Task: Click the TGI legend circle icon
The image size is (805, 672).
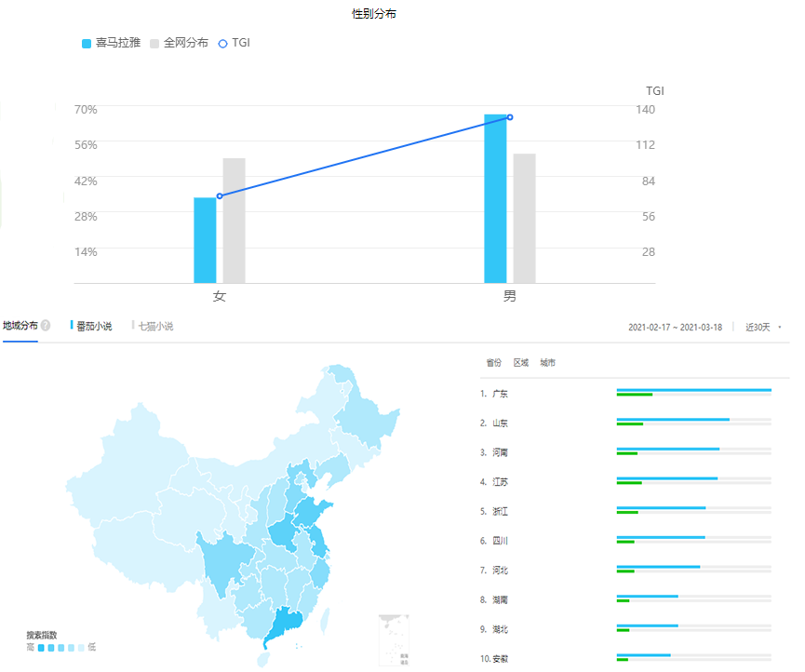Action: pyautogui.click(x=222, y=42)
